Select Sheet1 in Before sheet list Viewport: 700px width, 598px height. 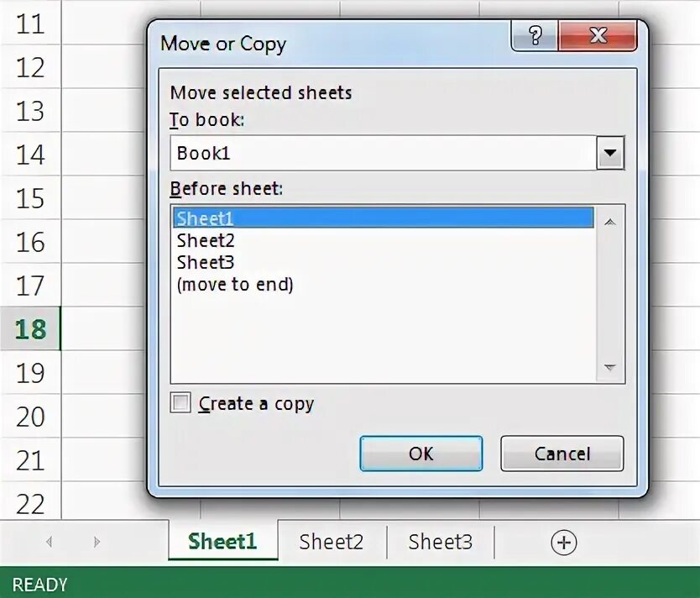point(383,218)
